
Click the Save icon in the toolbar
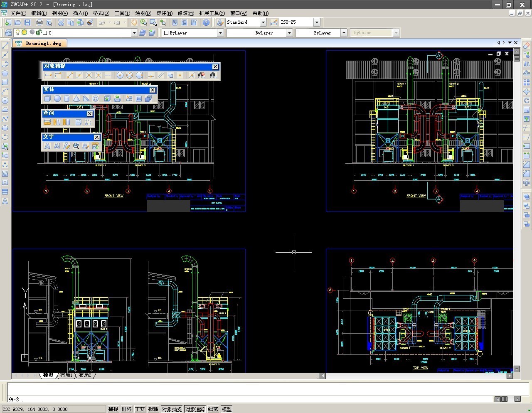coord(27,22)
